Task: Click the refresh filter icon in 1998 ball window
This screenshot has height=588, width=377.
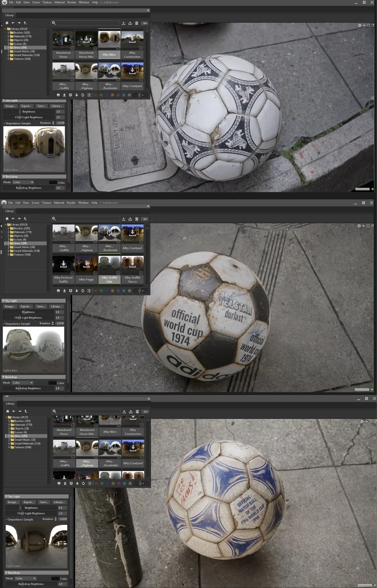Action: coord(83,483)
